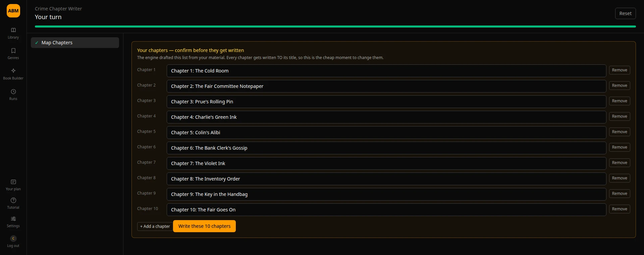Image resolution: width=644 pixels, height=255 pixels.
Task: Remove Chapter 8: The Inventory Order
Action: tap(620, 178)
